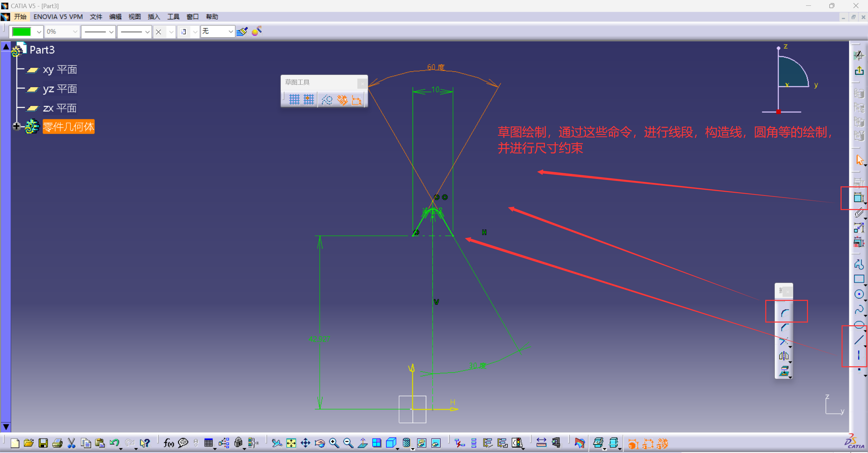Click the Exit workbench icon
This screenshot has height=453, width=868.
point(859,71)
